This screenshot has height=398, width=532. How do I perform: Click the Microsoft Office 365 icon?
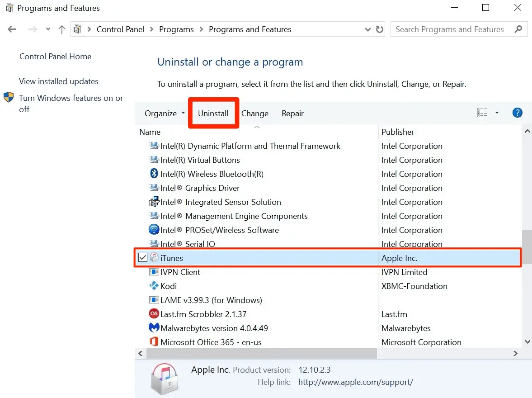point(154,342)
